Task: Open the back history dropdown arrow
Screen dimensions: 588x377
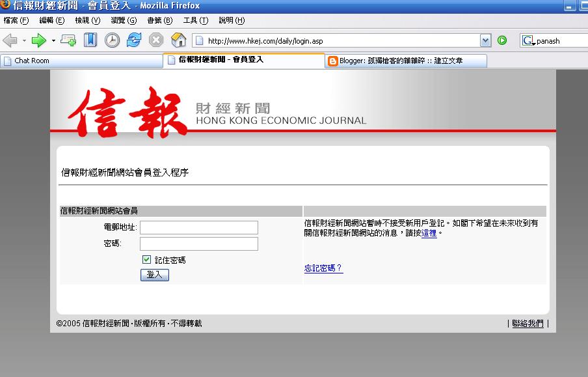Action: 24,40
